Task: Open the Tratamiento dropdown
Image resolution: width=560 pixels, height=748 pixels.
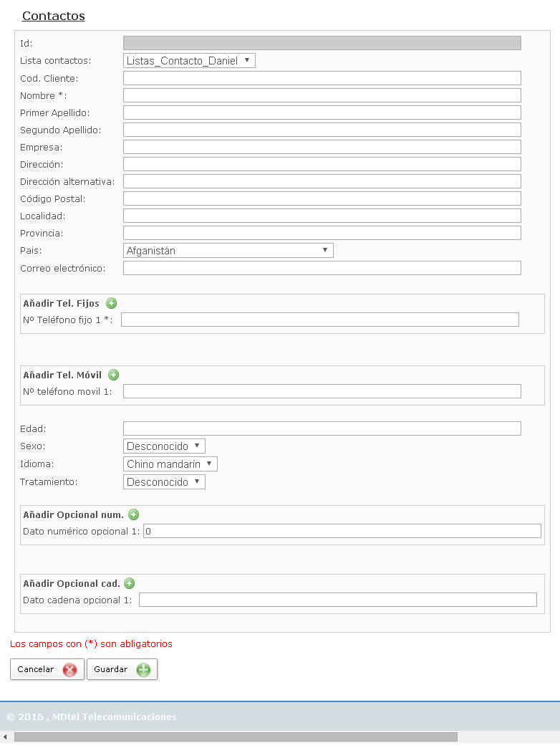Action: [x=164, y=481]
